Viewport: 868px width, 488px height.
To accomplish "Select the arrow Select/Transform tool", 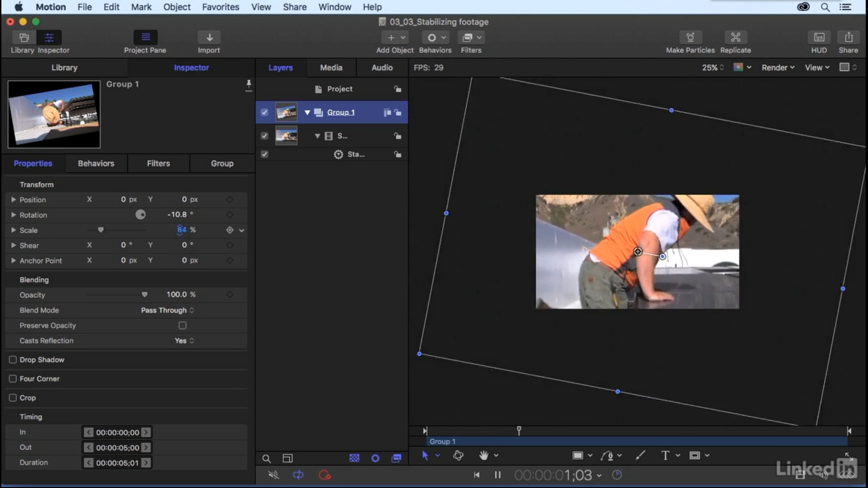I will [x=425, y=455].
